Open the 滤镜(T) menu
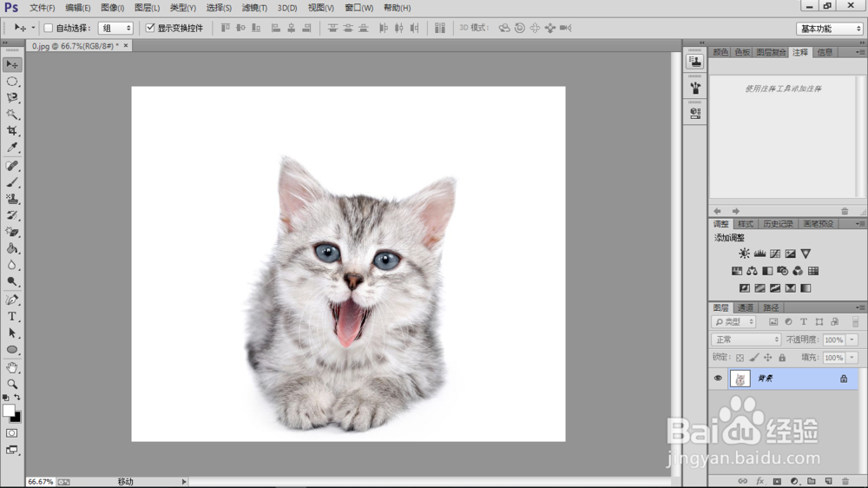868x488 pixels. pos(254,8)
